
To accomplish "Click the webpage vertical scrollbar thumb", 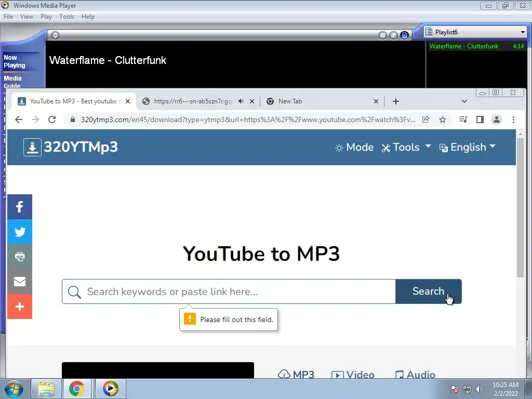I will (x=520, y=208).
